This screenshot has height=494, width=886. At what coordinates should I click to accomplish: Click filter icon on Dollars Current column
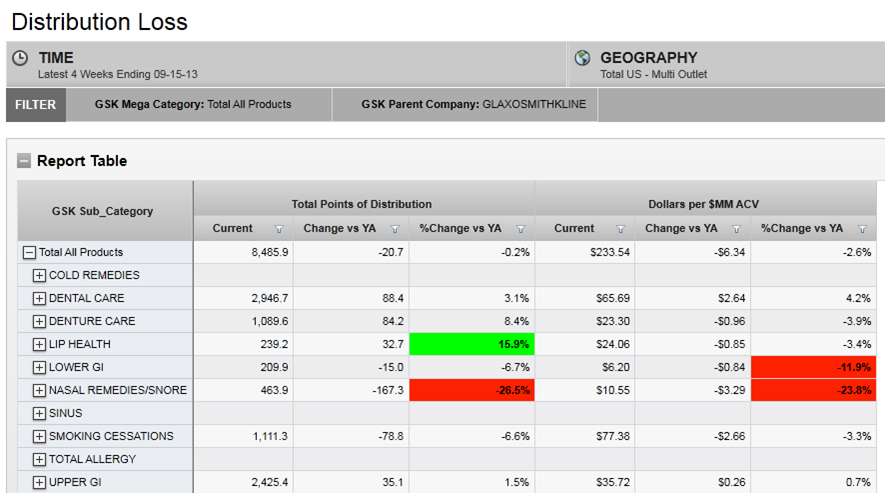621,229
